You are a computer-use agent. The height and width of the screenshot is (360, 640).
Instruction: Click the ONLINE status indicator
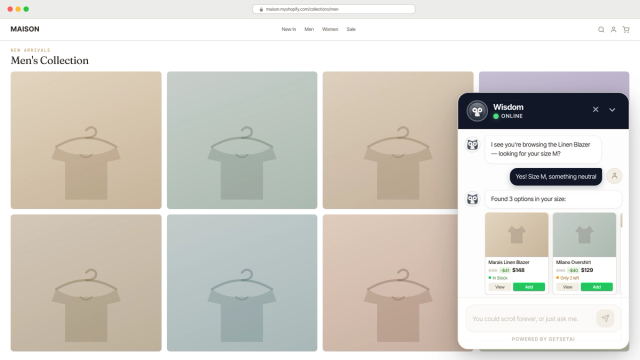pyautogui.click(x=508, y=116)
